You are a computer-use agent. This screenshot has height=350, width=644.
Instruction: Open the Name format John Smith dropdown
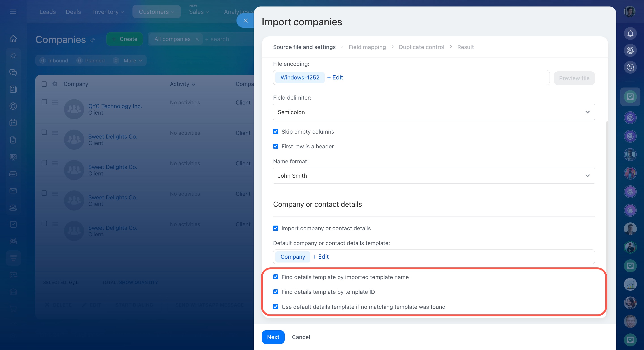pyautogui.click(x=433, y=175)
